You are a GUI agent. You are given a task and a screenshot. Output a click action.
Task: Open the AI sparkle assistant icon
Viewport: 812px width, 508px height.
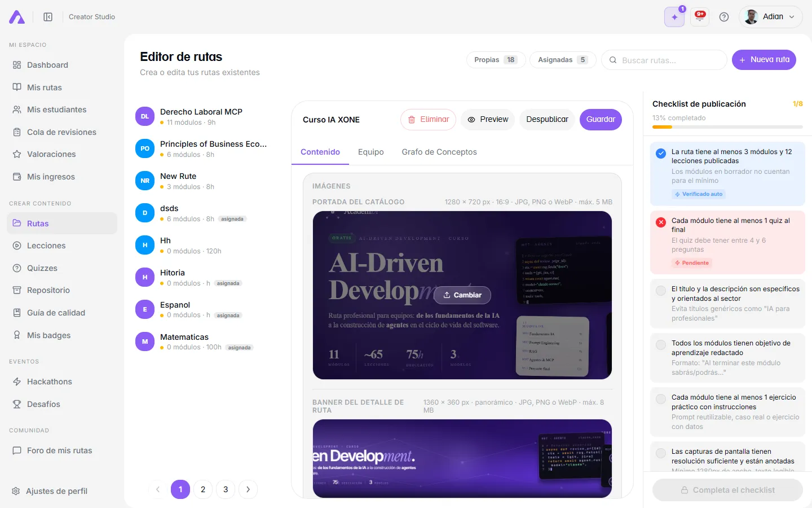[674, 17]
